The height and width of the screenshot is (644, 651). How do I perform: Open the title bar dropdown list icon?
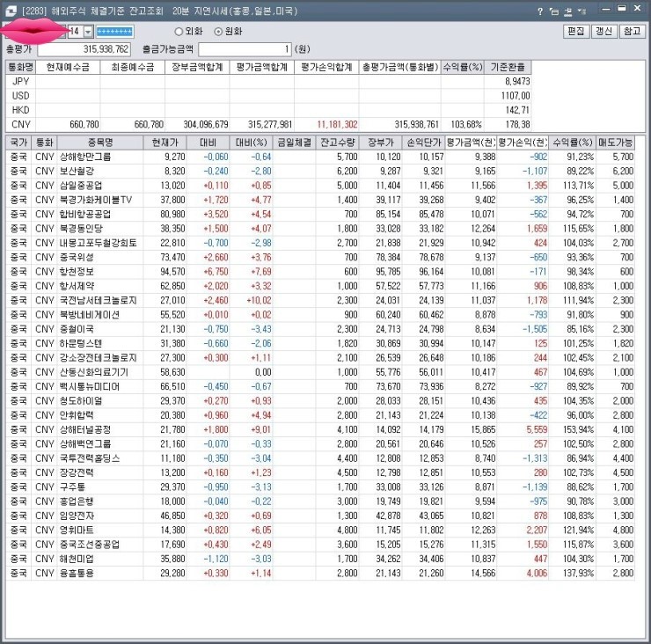click(582, 11)
